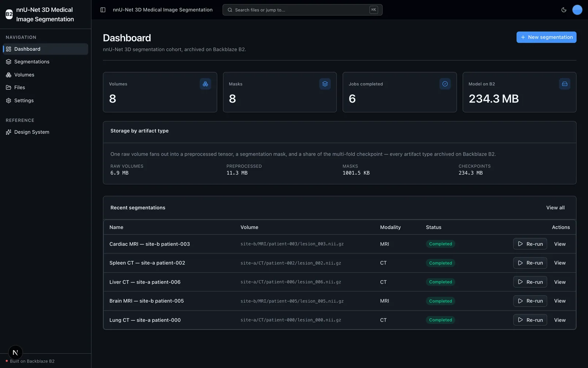Open Settings from the sidebar
The image size is (588, 368).
click(46, 100)
